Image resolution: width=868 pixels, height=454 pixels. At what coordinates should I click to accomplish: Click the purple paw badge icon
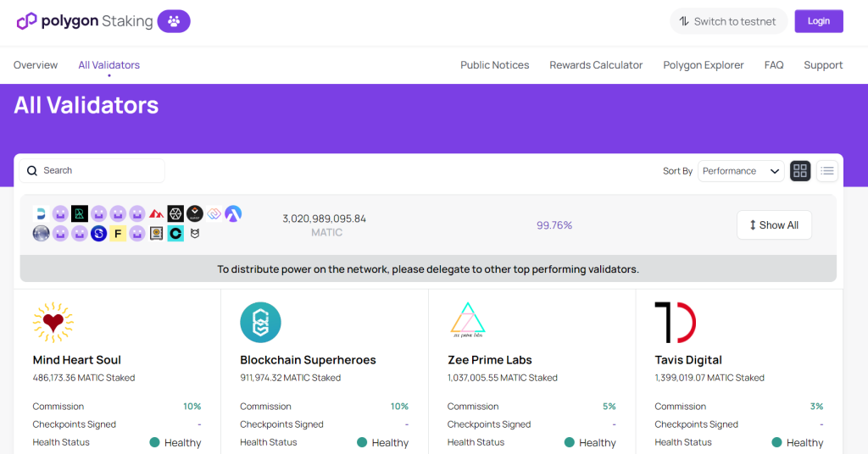click(x=174, y=21)
